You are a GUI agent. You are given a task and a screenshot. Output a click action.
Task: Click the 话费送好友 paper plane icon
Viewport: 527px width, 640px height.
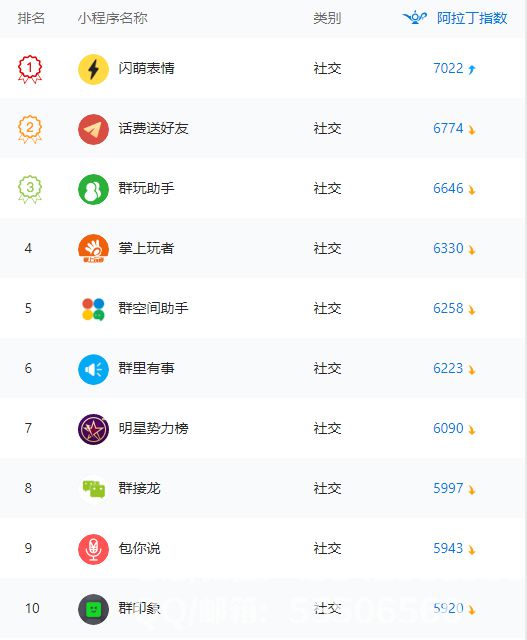click(93, 129)
